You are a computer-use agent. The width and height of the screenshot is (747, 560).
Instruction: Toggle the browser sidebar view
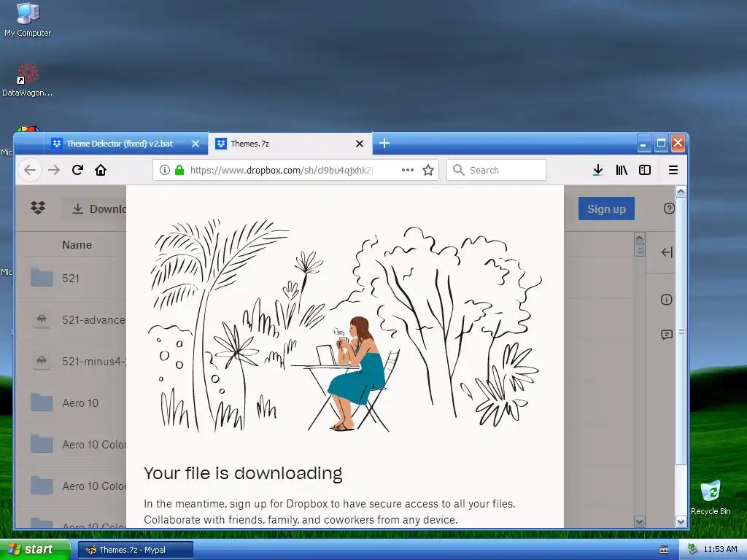(645, 170)
